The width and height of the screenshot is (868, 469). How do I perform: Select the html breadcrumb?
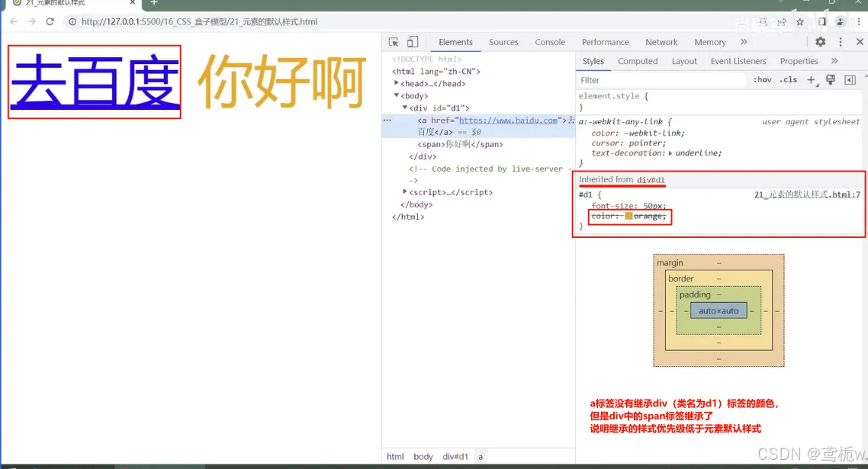pos(395,456)
